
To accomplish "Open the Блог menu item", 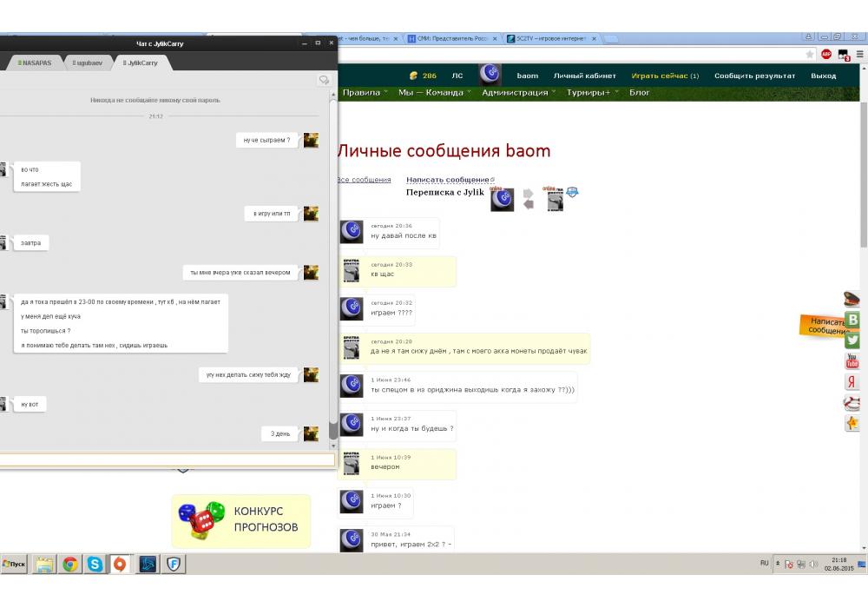I will (x=639, y=93).
